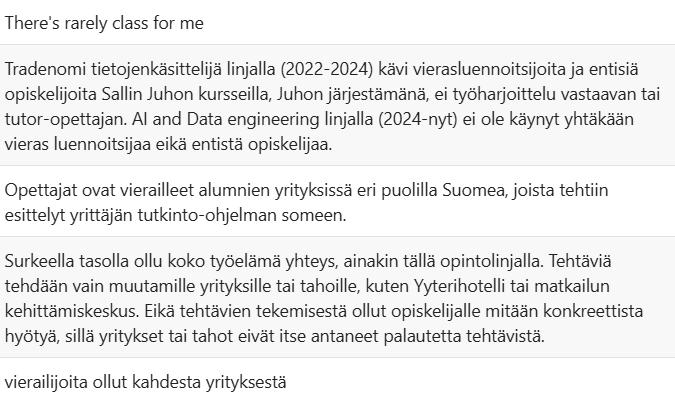Click the word "vierasluennoitsijoita" in the second response

tap(489, 69)
